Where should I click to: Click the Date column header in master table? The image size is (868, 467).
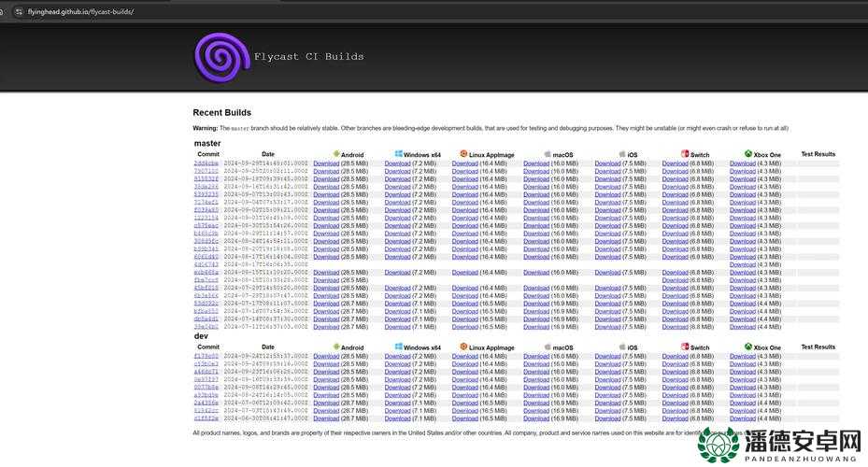268,154
